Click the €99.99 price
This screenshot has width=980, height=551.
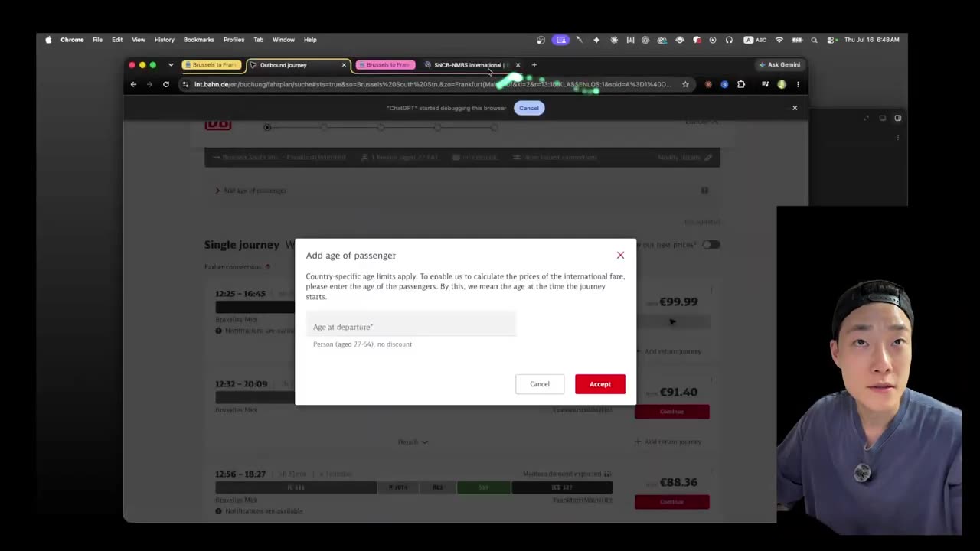pyautogui.click(x=678, y=302)
